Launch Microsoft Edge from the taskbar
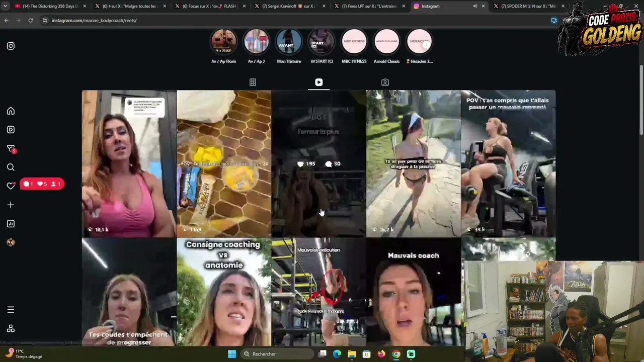Image resolution: width=644 pixels, height=362 pixels. [338, 354]
